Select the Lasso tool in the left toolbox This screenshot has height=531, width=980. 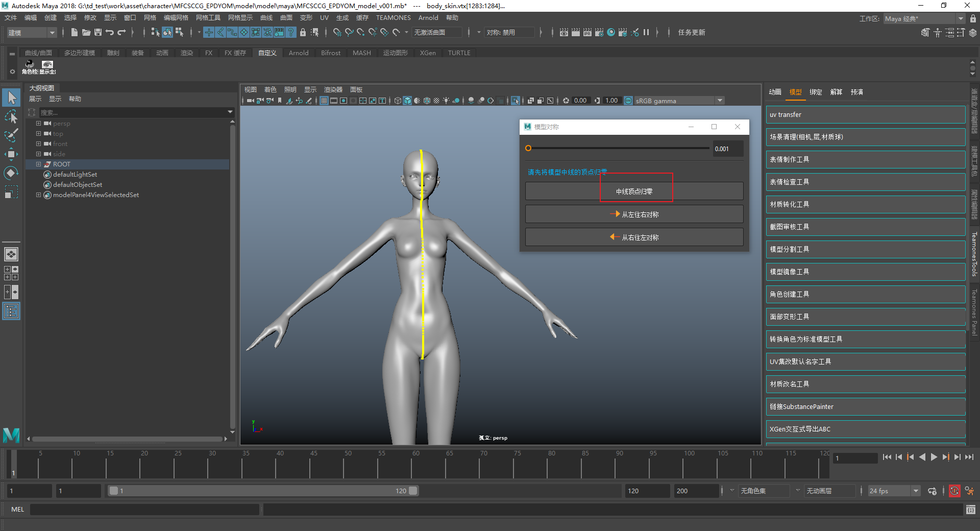[x=11, y=117]
